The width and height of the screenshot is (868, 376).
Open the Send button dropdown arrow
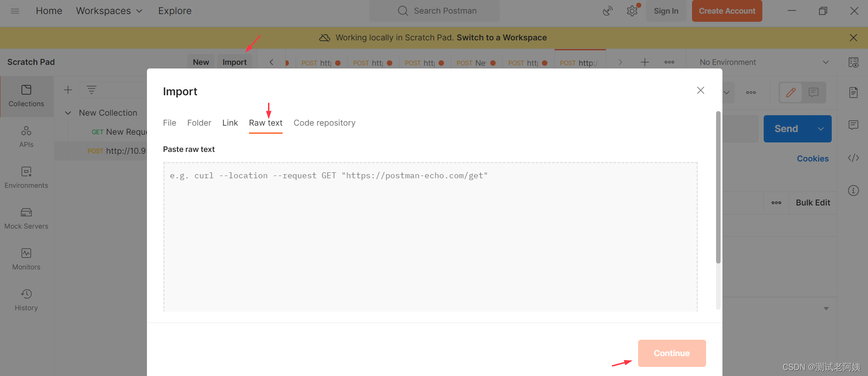coord(821,129)
